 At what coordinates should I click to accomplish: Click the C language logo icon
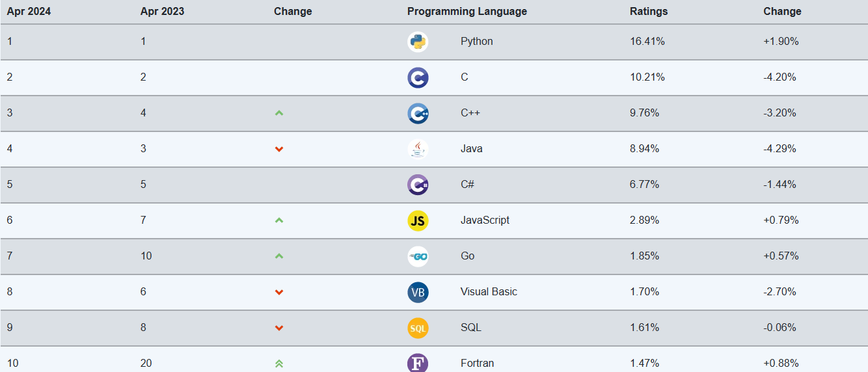418,77
